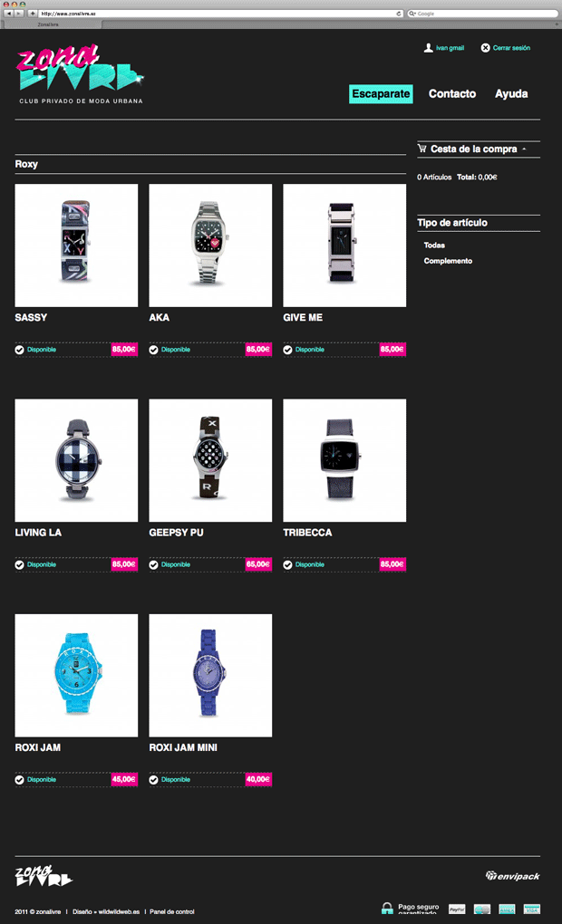
Task: Select Complemento under Tipo de artículo
Action: coord(448,261)
